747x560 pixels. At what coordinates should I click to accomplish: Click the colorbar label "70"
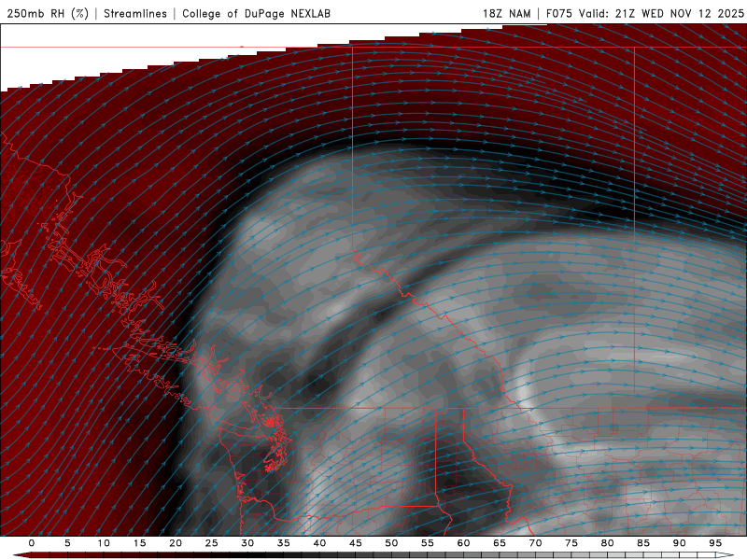coord(535,543)
